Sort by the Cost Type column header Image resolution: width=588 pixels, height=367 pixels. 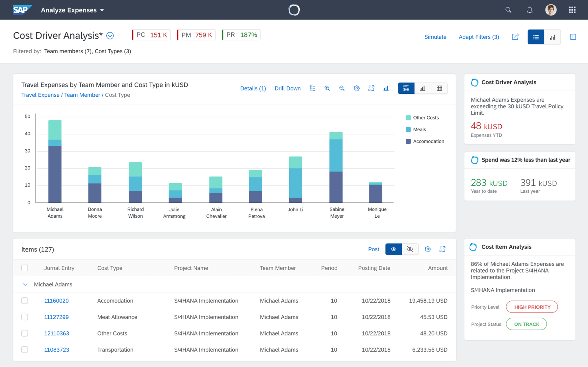pyautogui.click(x=110, y=268)
